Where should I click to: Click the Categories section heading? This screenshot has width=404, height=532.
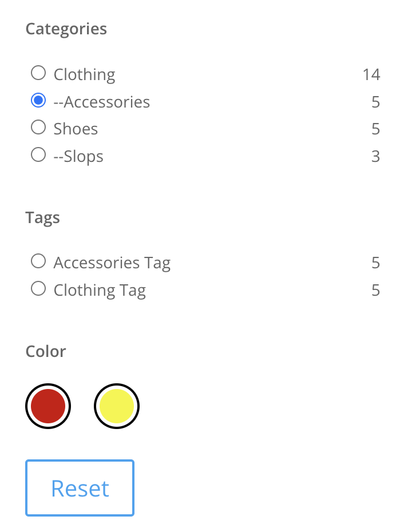tap(66, 29)
